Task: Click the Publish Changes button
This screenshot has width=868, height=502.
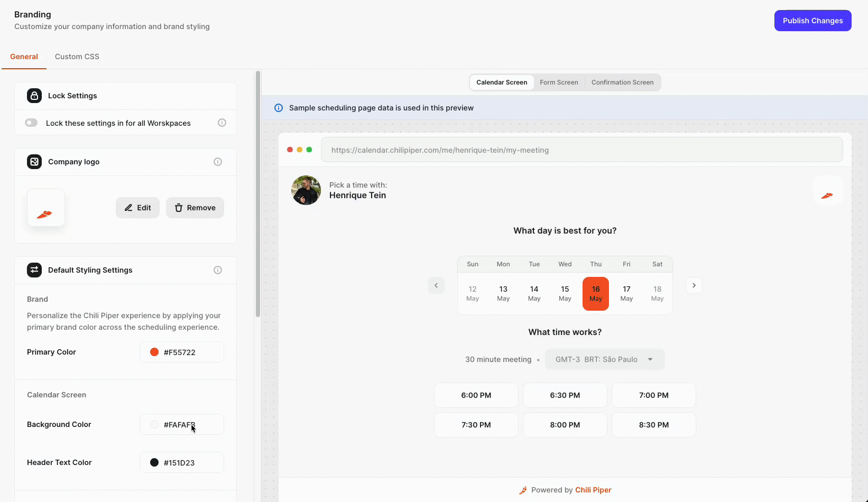Action: click(812, 21)
